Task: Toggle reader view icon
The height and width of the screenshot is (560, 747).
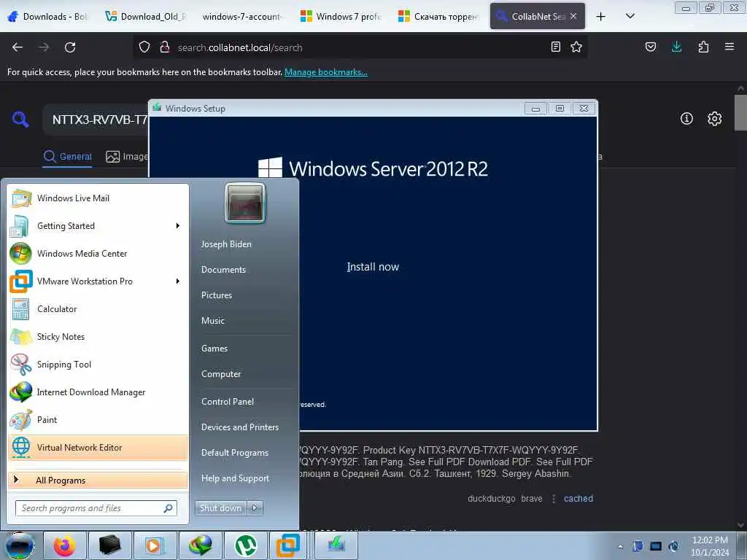Action: click(x=555, y=47)
